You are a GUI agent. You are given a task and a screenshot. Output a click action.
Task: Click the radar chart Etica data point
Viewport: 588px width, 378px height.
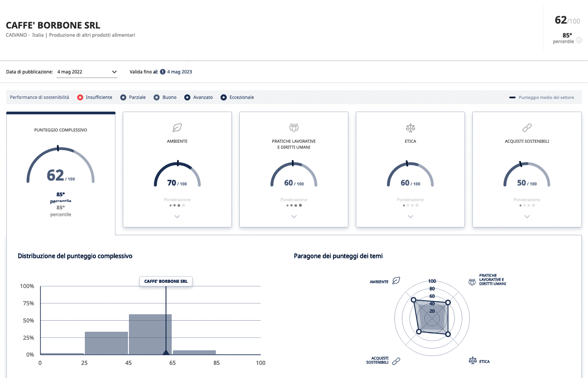coord(448,334)
